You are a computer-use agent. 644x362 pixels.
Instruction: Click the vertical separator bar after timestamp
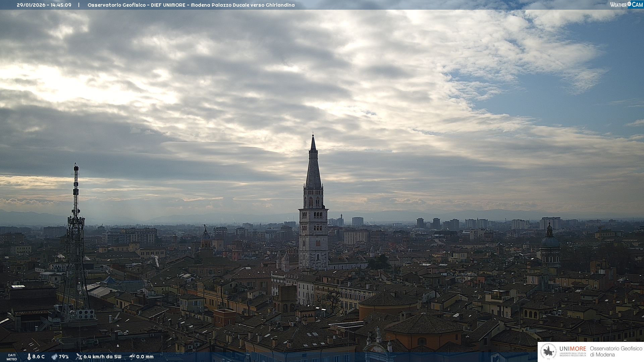coord(79,5)
